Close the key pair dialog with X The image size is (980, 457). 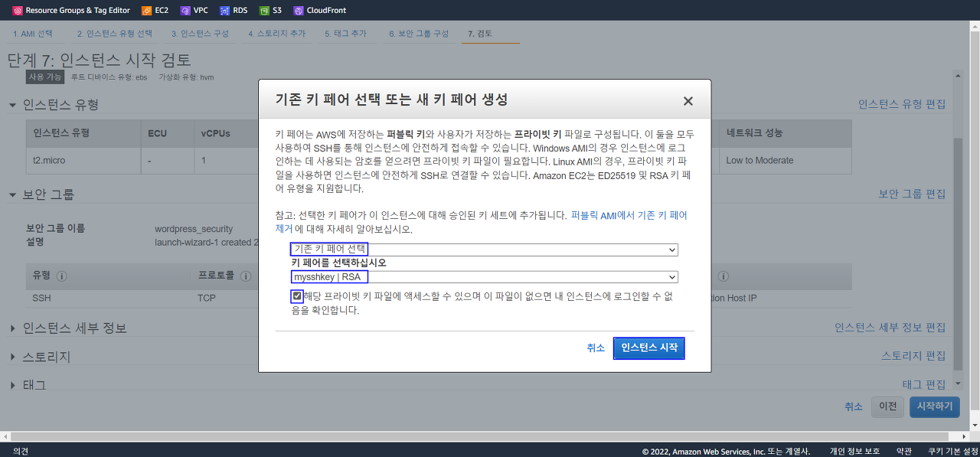[688, 101]
